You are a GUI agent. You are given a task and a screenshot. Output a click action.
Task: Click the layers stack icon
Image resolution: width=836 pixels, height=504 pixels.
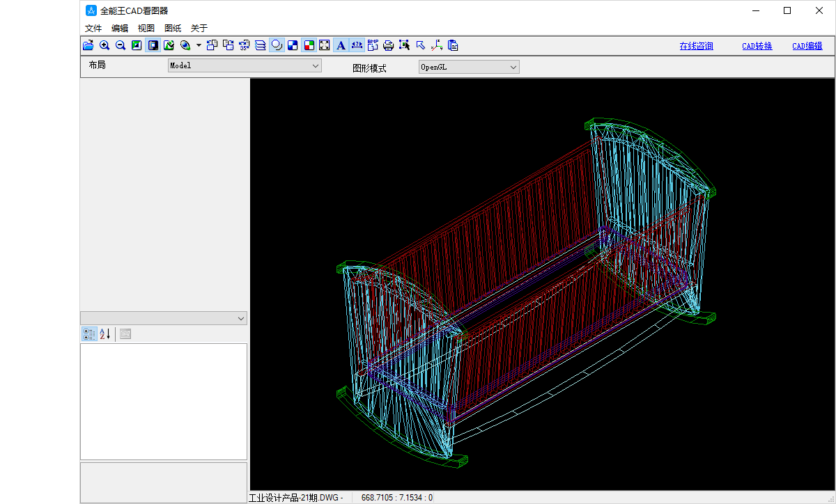(261, 46)
